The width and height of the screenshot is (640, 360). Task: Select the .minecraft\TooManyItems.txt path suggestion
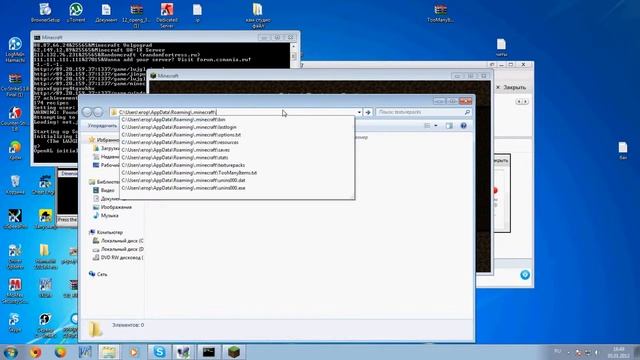tap(237, 173)
